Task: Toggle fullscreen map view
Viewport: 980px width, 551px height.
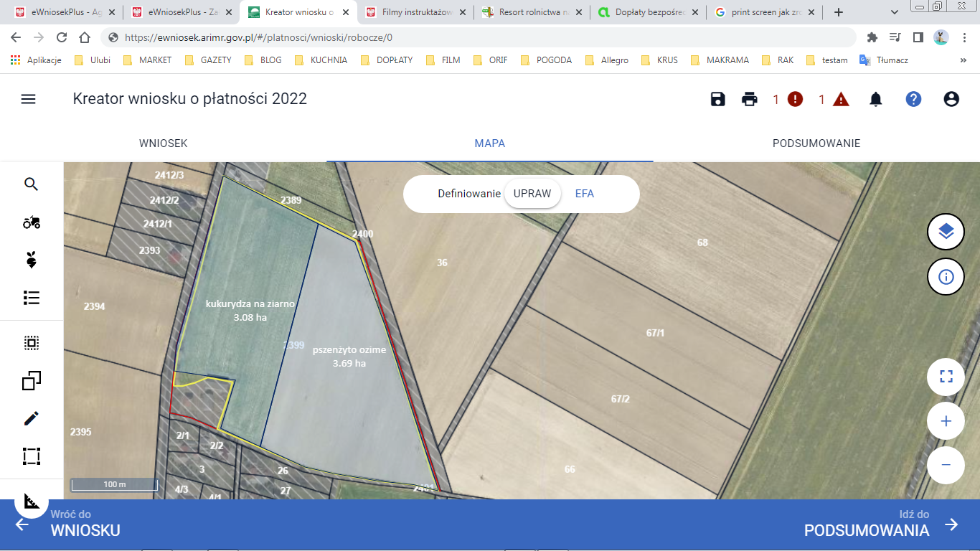Action: (x=946, y=377)
